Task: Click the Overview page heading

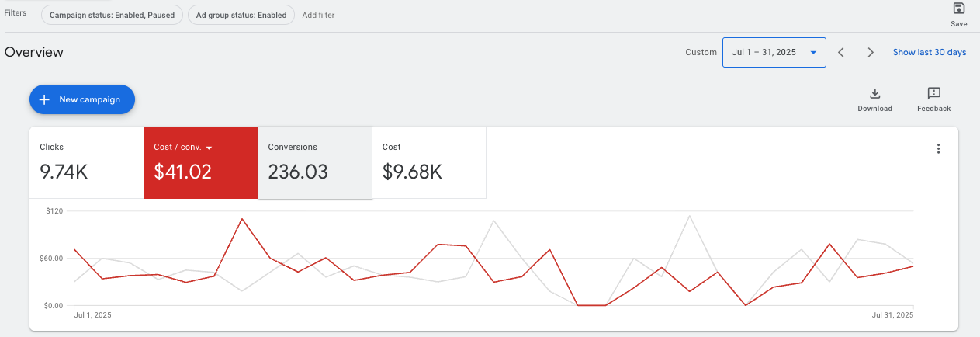Action: tap(34, 53)
